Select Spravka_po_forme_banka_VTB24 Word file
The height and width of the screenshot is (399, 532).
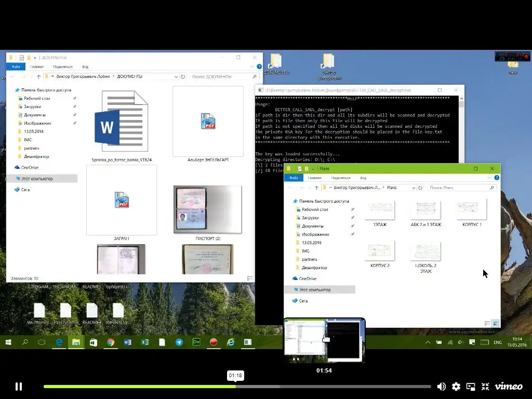pos(122,125)
